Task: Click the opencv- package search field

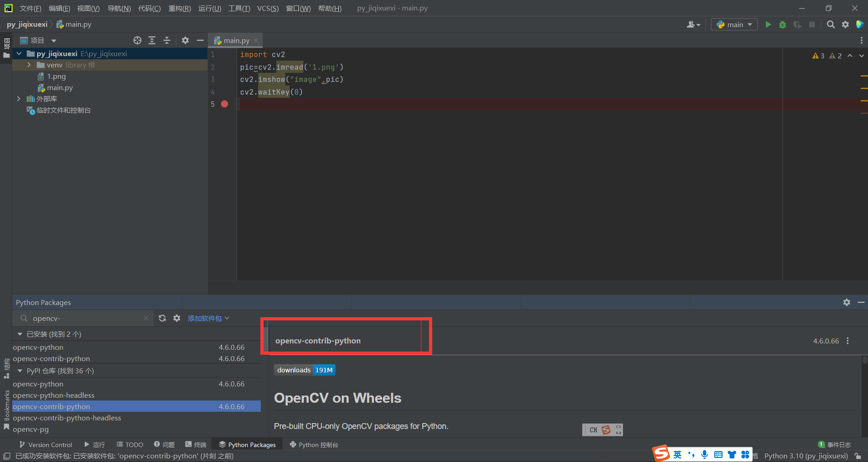Action: click(x=81, y=318)
